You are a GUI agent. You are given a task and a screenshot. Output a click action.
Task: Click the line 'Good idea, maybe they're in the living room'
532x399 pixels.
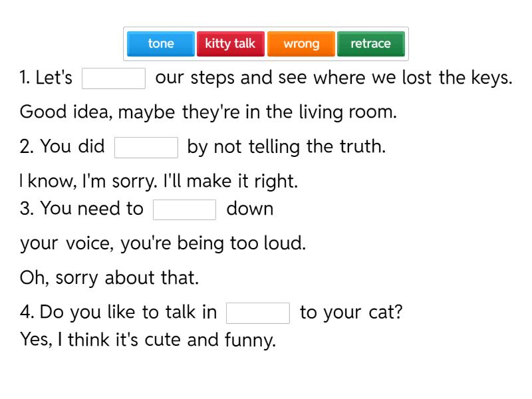click(208, 112)
